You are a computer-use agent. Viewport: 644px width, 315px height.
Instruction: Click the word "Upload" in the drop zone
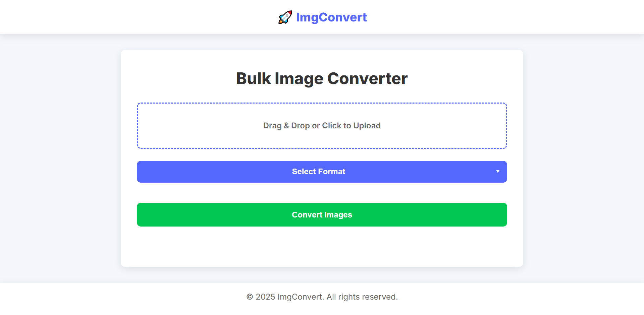(367, 126)
